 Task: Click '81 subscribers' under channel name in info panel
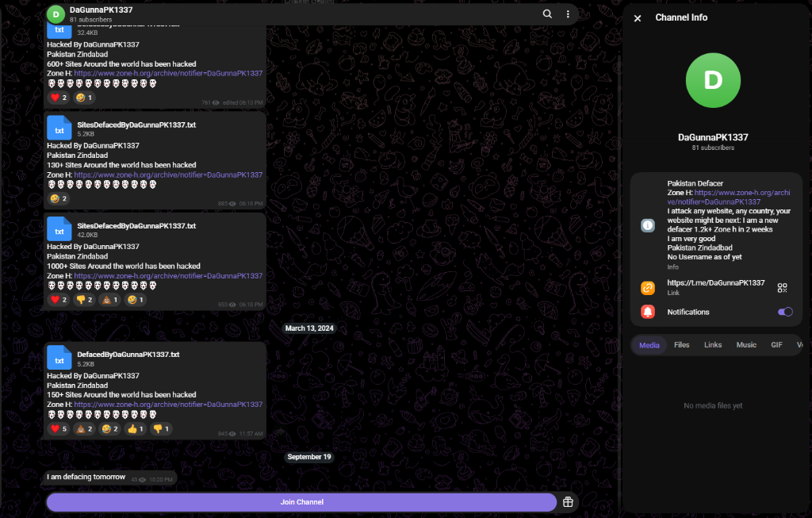pos(713,148)
